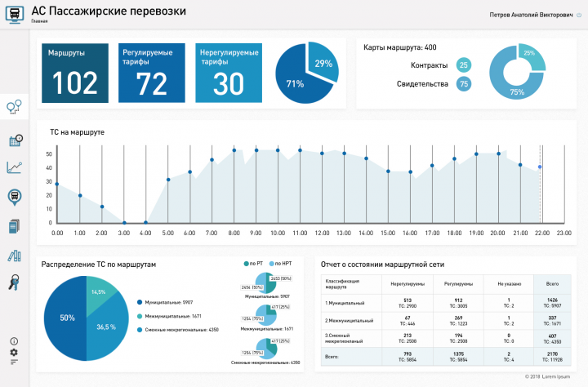The width and height of the screenshot is (588, 387).
Task: Open the routes map-pins sidebar icon
Action: [14, 107]
